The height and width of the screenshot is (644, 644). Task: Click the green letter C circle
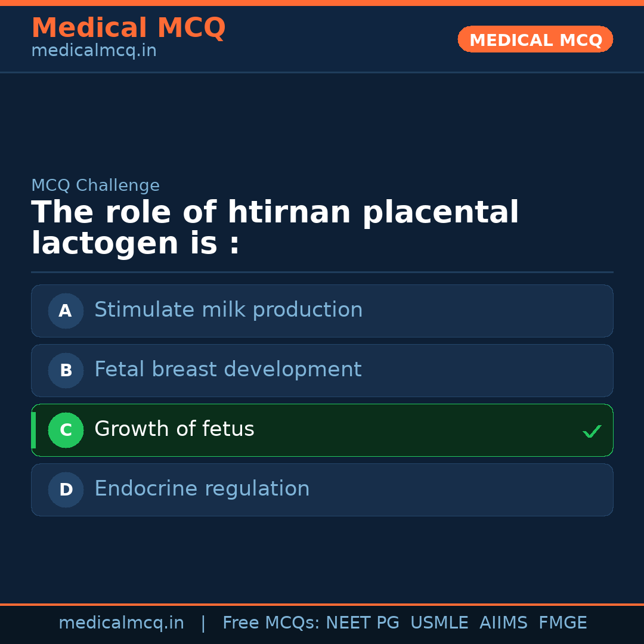pyautogui.click(x=66, y=430)
